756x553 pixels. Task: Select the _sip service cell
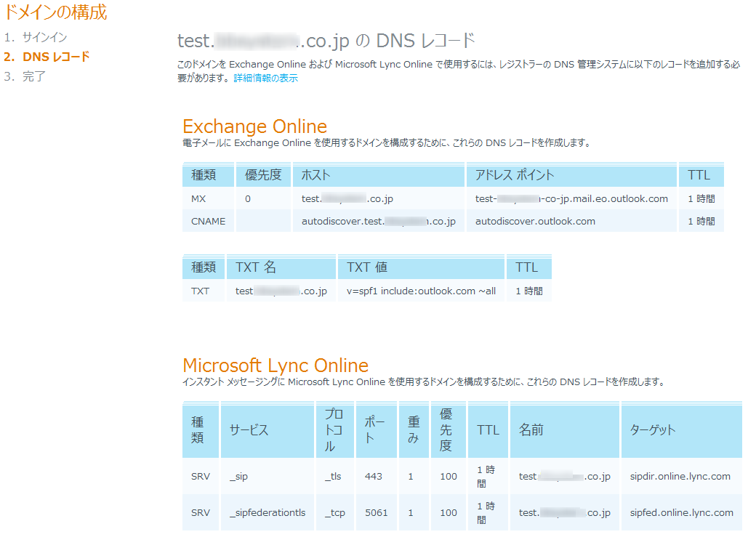(x=268, y=477)
